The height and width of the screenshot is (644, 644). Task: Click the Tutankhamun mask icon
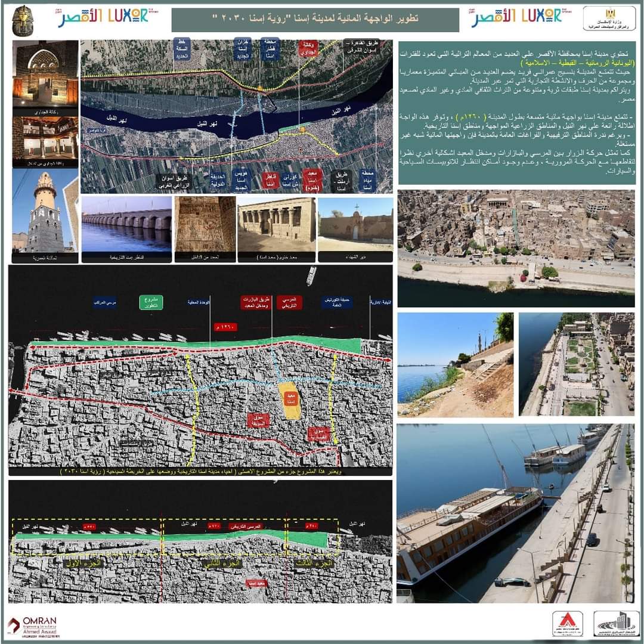point(23,20)
